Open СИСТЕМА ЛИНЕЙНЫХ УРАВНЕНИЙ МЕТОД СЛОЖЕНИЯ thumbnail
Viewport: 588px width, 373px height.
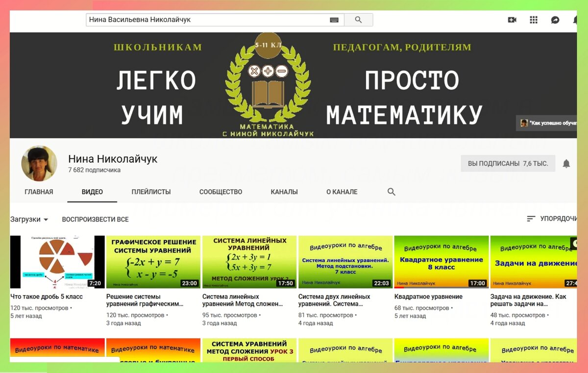click(x=249, y=262)
